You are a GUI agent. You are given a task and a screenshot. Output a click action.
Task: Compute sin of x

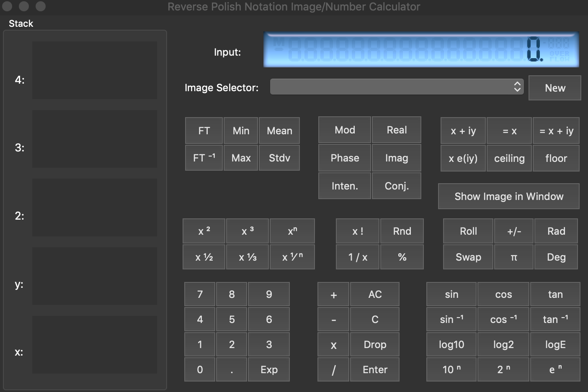pos(451,294)
